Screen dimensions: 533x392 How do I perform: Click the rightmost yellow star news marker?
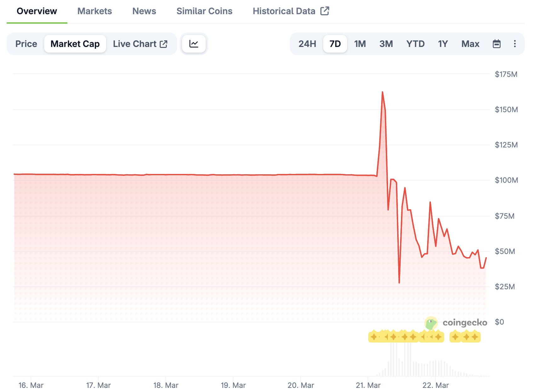pyautogui.click(x=475, y=337)
